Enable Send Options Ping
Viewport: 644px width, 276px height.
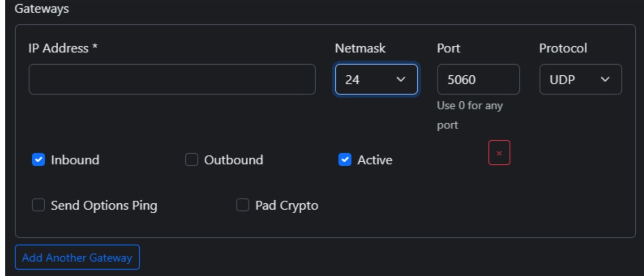point(38,205)
